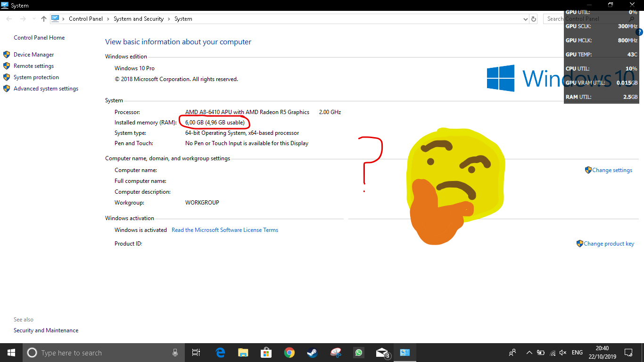The image size is (644, 362).
Task: Open the Action Center notifications
Action: click(x=628, y=353)
